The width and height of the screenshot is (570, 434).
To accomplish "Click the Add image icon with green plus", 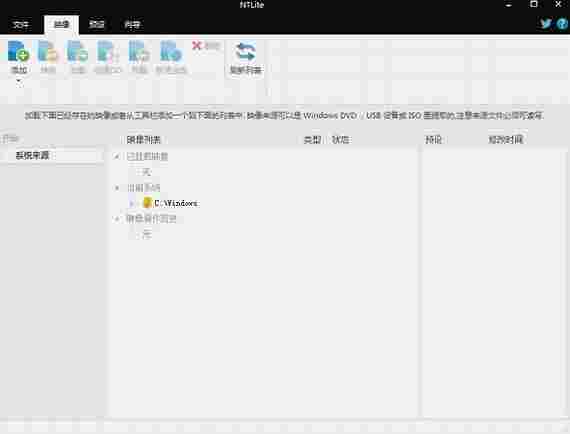I will [x=19, y=51].
